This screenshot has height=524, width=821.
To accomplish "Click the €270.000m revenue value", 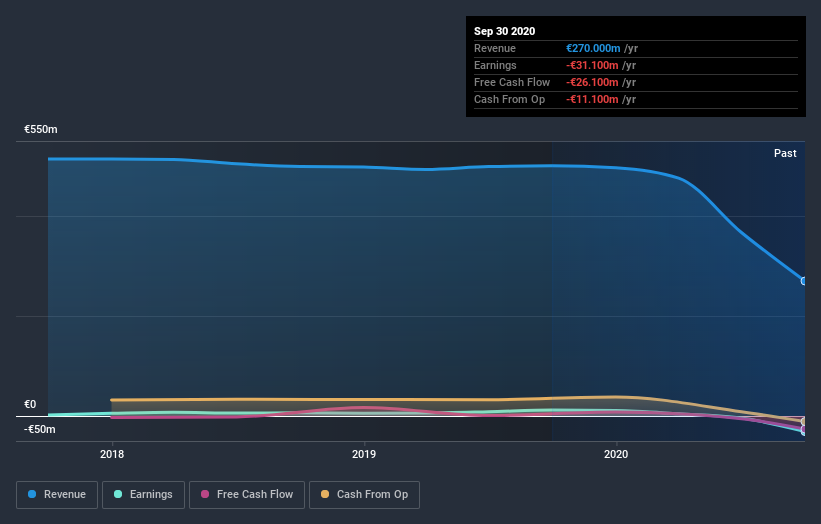I will pos(593,48).
